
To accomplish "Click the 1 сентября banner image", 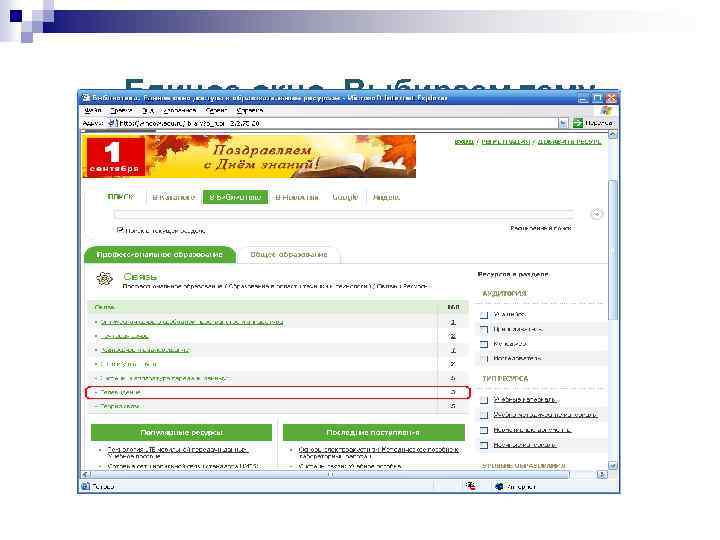I will tap(249, 156).
